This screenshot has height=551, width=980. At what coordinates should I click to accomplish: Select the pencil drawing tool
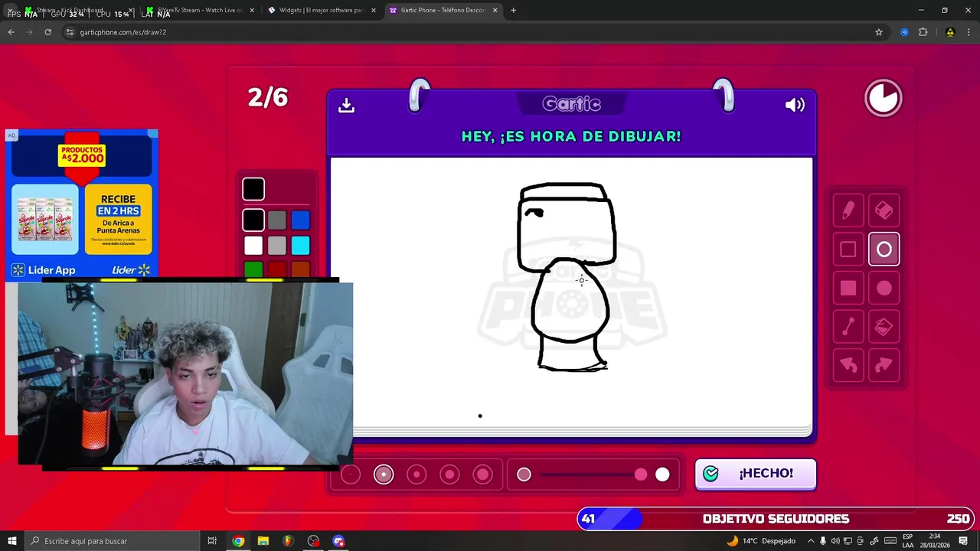pyautogui.click(x=848, y=210)
